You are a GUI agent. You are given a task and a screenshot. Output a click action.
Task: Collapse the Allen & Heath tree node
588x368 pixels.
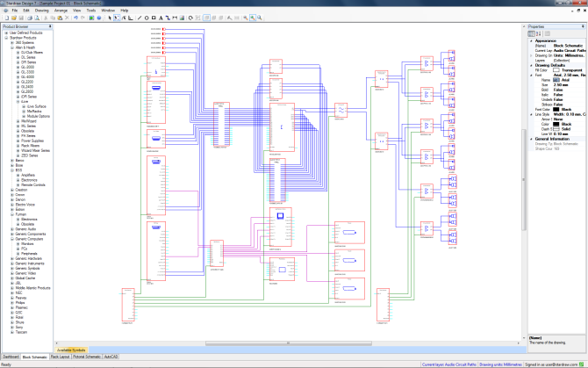pyautogui.click(x=11, y=47)
